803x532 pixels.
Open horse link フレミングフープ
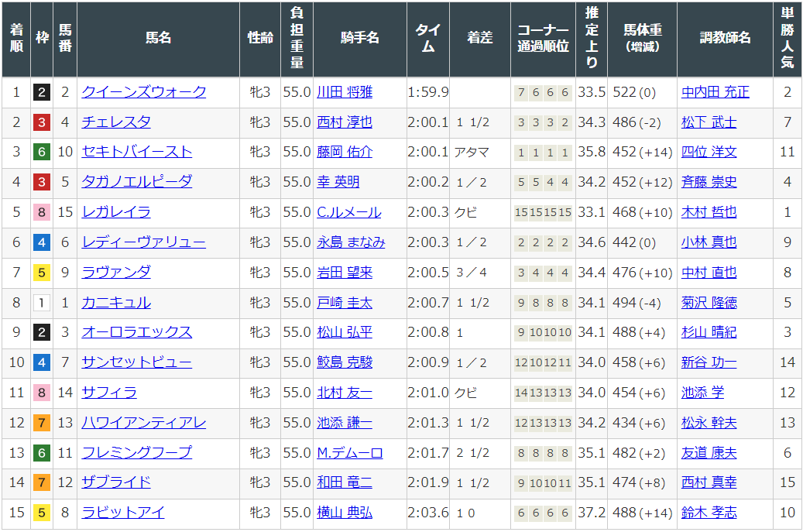pyautogui.click(x=137, y=453)
